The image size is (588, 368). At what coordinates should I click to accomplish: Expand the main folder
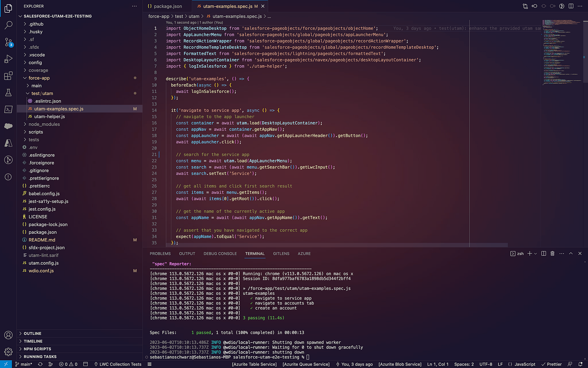tap(36, 86)
